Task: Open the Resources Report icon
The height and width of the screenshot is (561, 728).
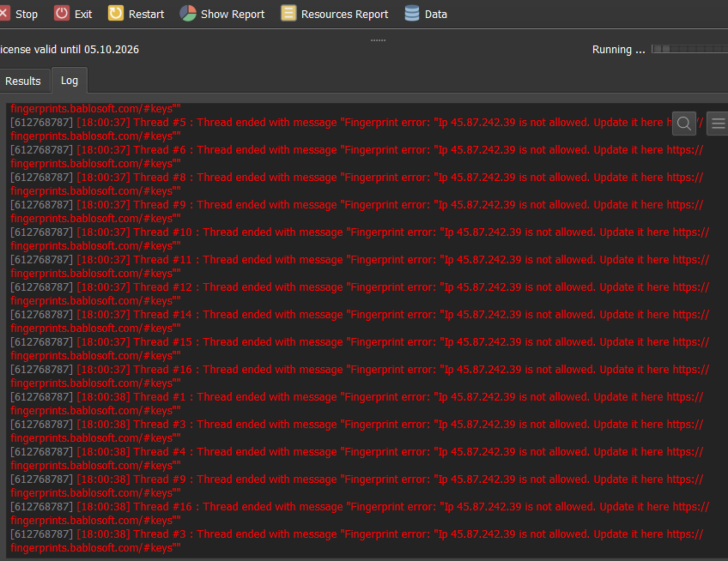Action: [x=288, y=14]
